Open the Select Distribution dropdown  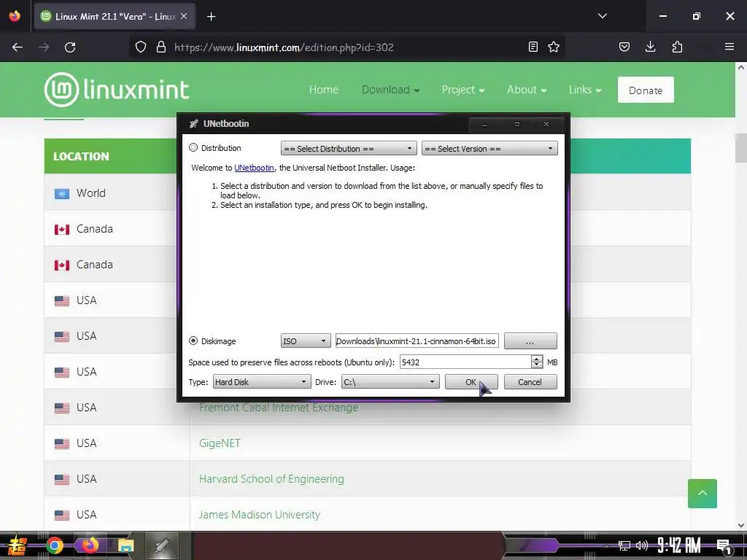click(x=349, y=149)
